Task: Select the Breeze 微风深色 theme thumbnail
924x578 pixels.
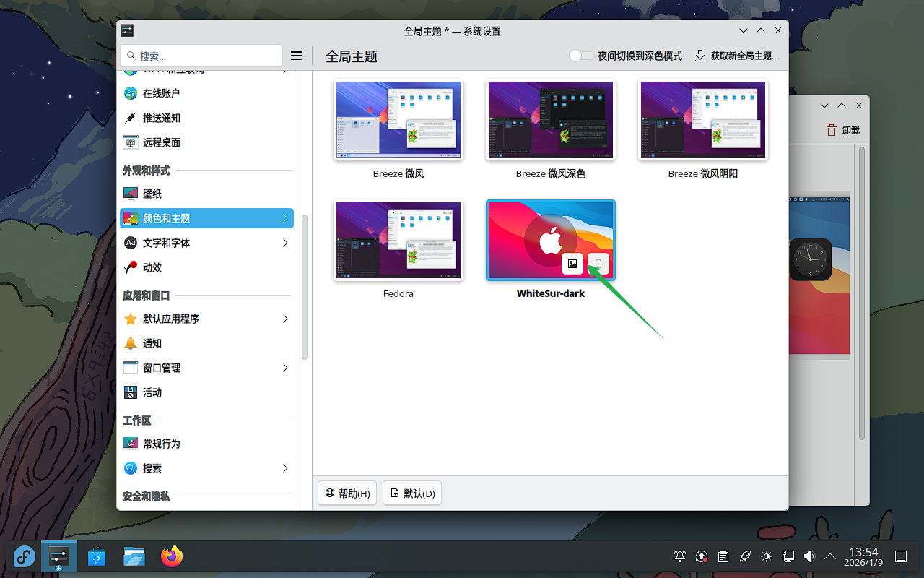Action: (x=551, y=120)
